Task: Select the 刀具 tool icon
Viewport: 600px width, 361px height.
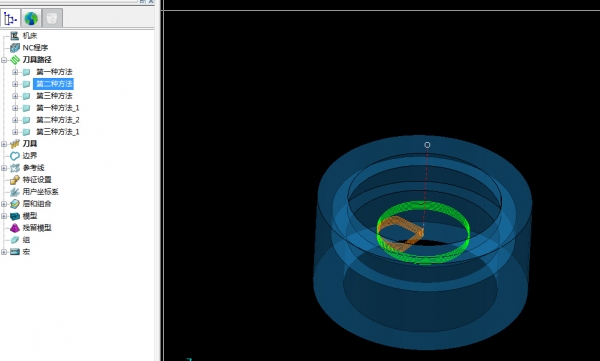Action: pyautogui.click(x=15, y=144)
